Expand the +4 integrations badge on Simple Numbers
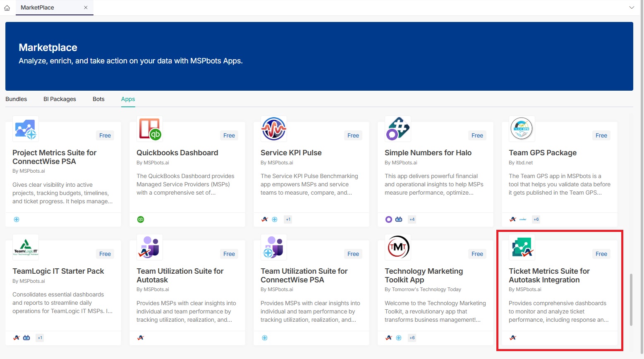The image size is (644, 359). [412, 219]
